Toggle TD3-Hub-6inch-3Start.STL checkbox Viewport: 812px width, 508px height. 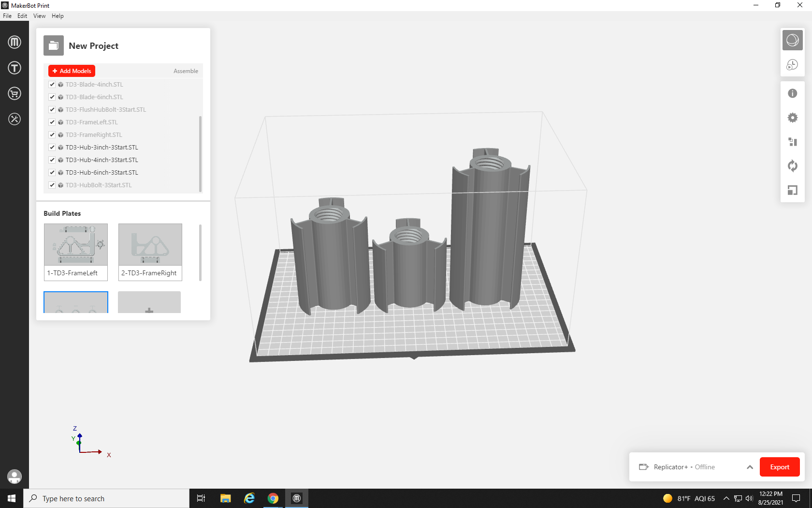click(52, 172)
